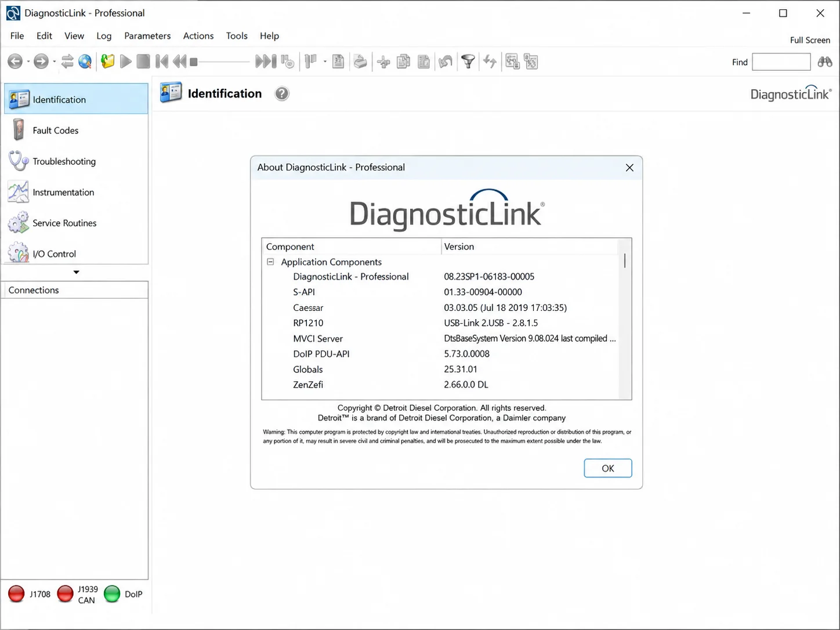840x630 pixels.
Task: Click the printer toolbar icon
Action: pyautogui.click(x=360, y=61)
